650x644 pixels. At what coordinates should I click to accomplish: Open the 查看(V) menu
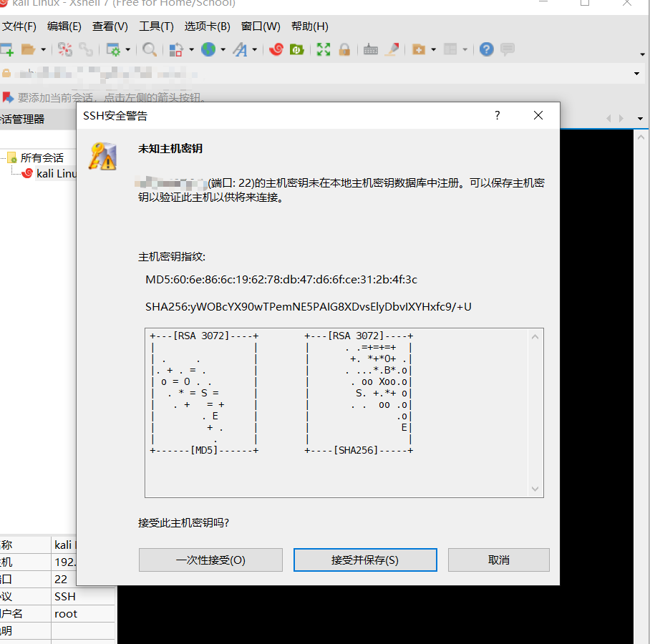pos(110,26)
